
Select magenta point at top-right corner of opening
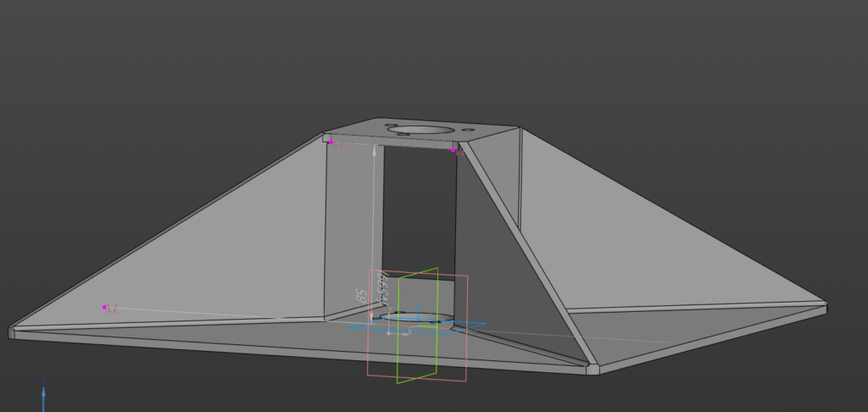coord(453,150)
